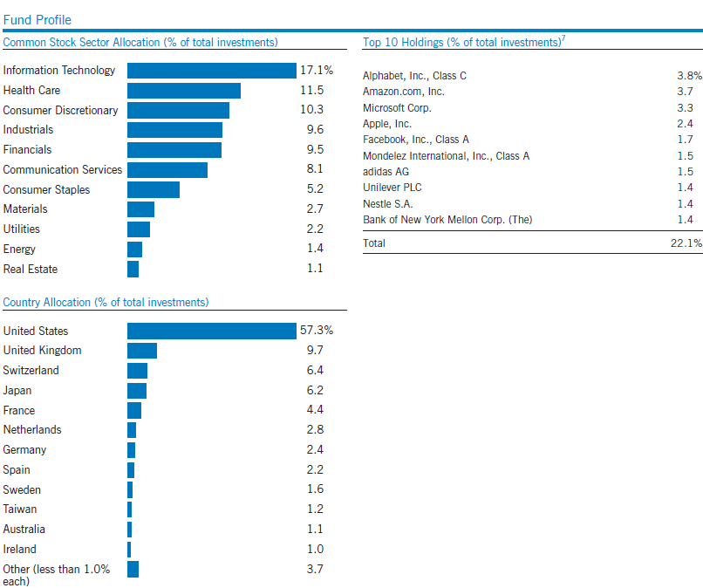The image size is (703, 588).
Task: Click the 'Japan' country label
Action: tap(17, 391)
